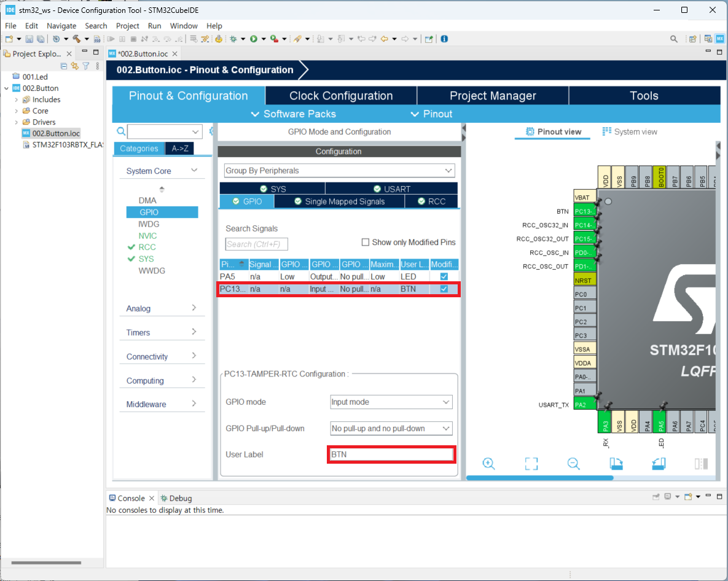
Task: Rotate the chip clockwise
Action: click(x=616, y=463)
